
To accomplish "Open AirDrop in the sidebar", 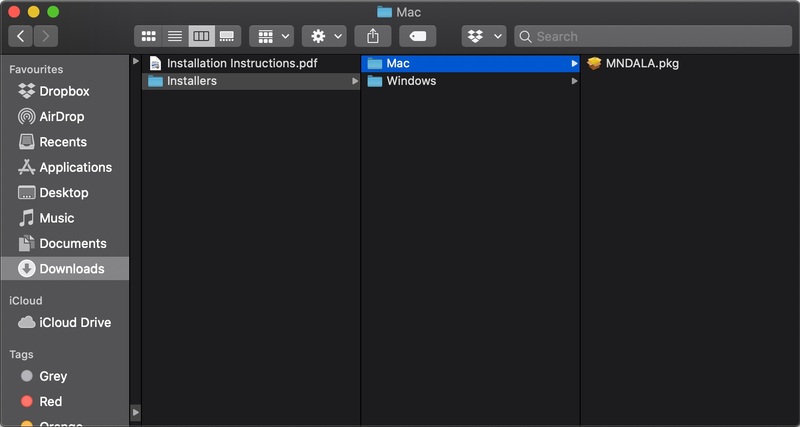I will coord(65,117).
